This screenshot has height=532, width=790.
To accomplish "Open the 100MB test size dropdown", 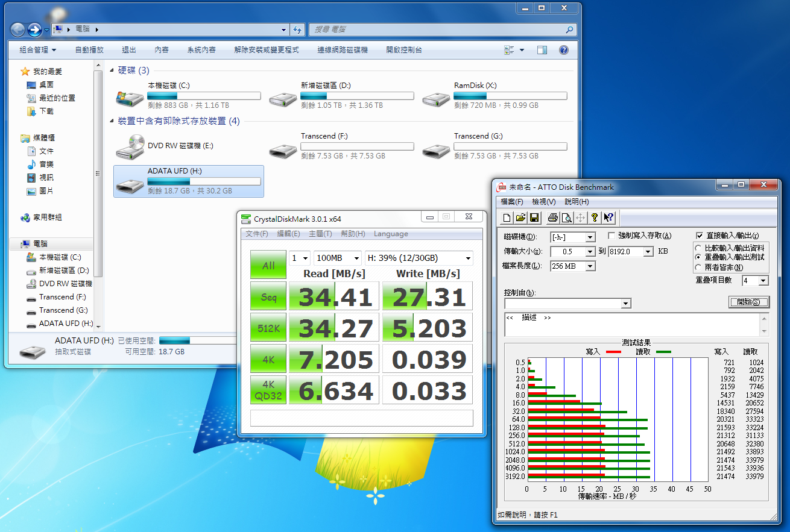I will pyautogui.click(x=338, y=258).
